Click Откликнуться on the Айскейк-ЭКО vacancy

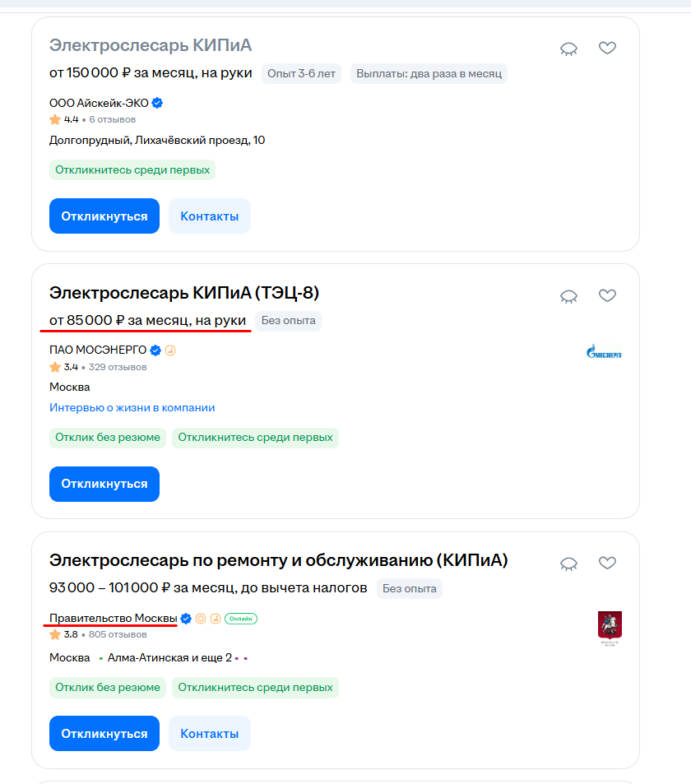tap(104, 216)
